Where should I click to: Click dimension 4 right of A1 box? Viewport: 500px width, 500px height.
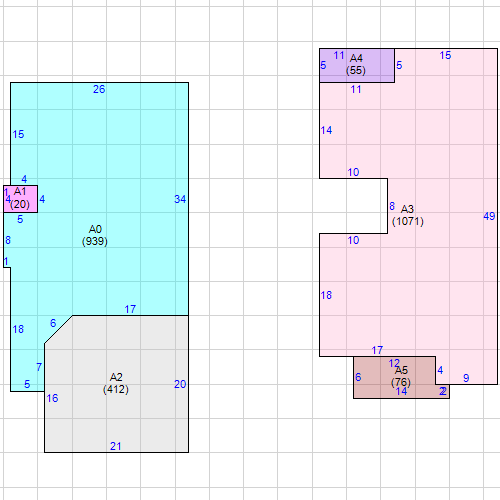coord(42,199)
